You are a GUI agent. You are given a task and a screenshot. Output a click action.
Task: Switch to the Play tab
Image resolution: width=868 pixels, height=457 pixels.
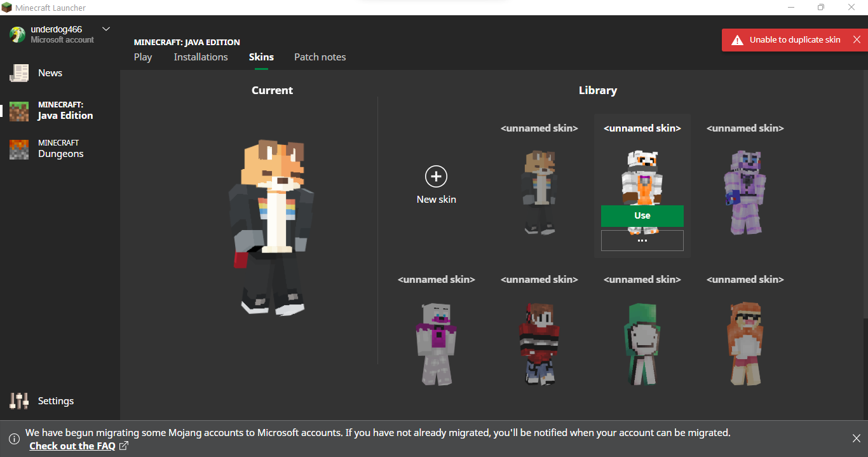(x=143, y=57)
